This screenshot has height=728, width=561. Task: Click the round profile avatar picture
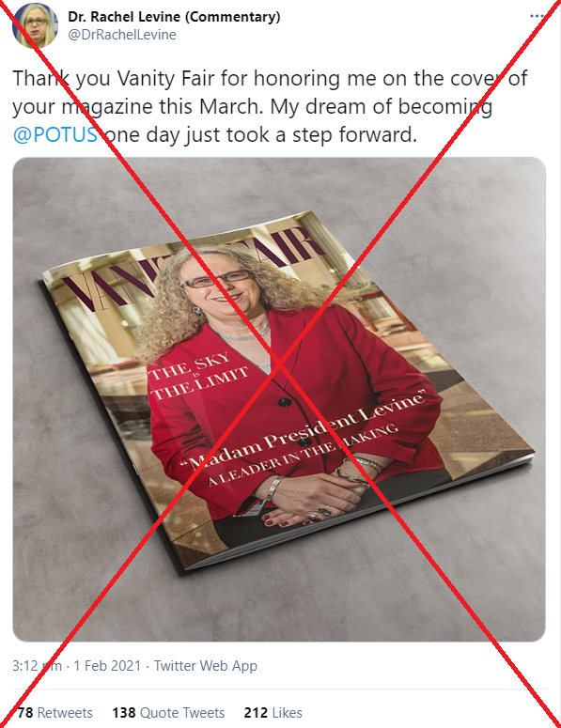(35, 26)
